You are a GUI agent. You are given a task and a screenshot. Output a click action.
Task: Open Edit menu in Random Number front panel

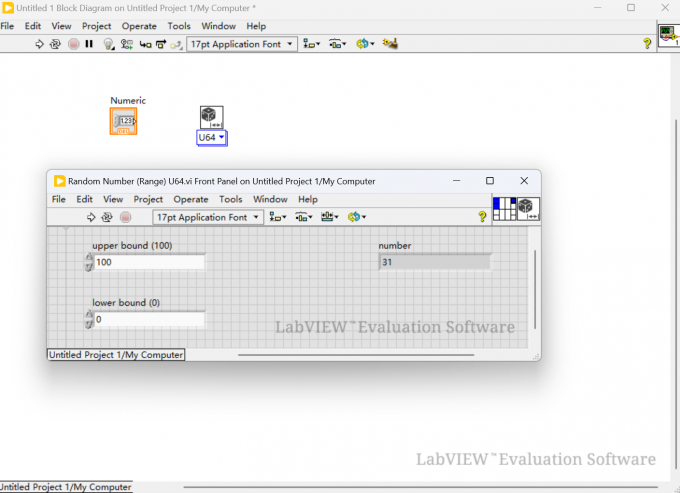(x=84, y=199)
